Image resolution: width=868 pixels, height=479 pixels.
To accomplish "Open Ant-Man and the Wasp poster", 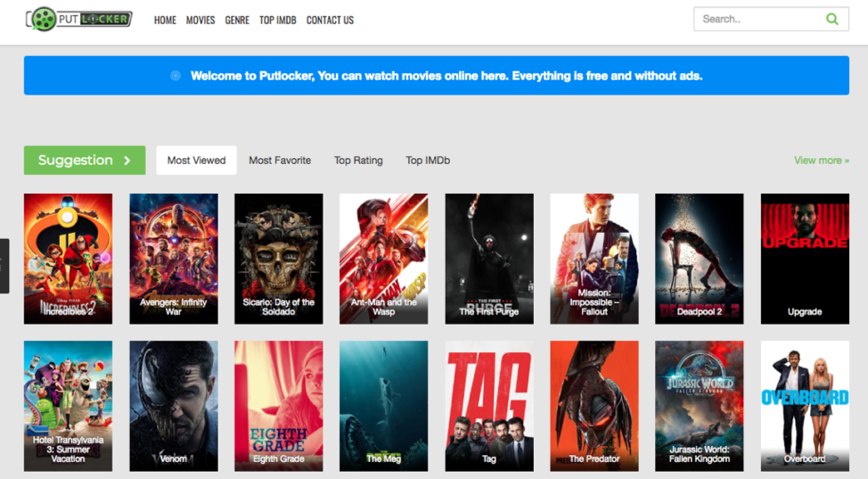I will [x=383, y=259].
